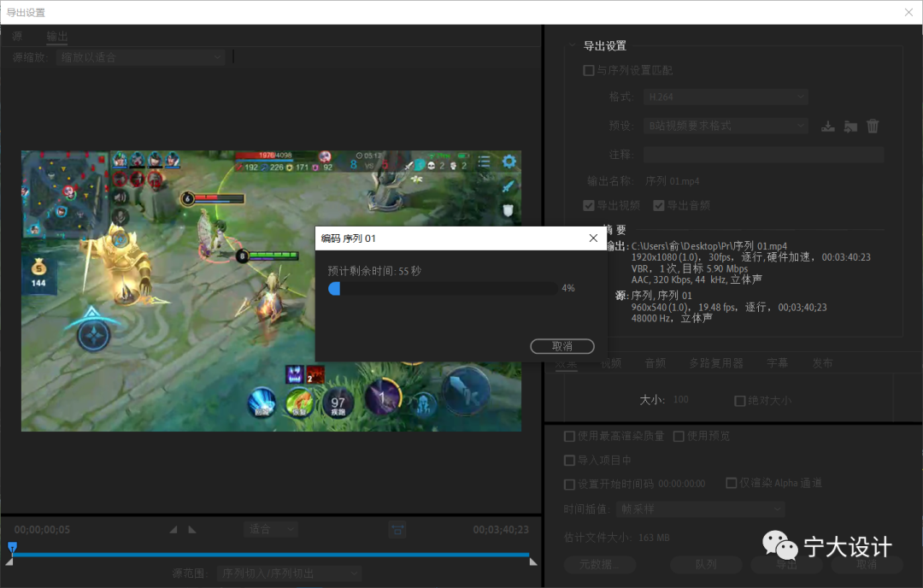Open the 音频 settings tab
The image size is (923, 588).
click(x=656, y=363)
